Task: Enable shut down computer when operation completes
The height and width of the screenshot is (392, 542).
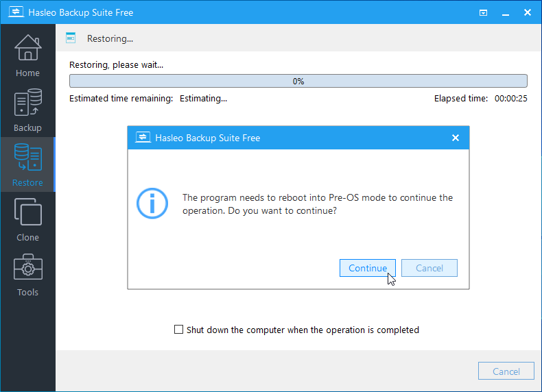Action: click(x=179, y=330)
